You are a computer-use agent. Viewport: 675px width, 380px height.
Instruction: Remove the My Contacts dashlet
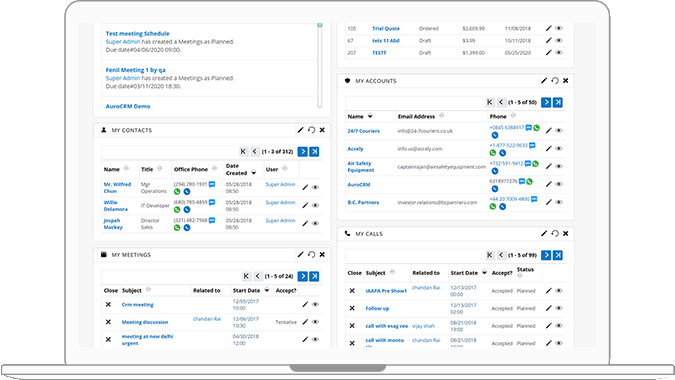[x=322, y=130]
